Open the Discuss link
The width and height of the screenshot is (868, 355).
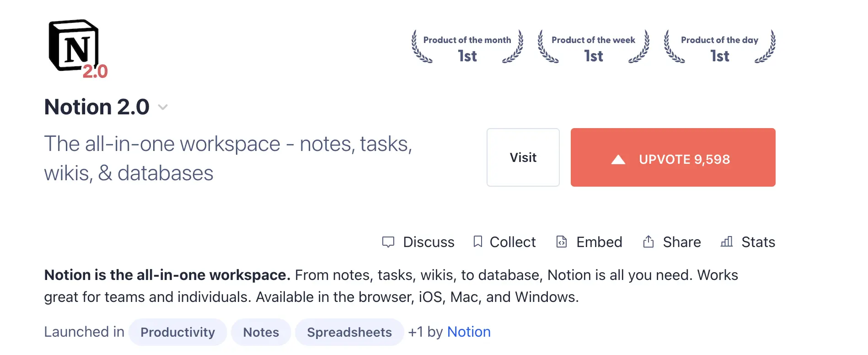point(429,242)
